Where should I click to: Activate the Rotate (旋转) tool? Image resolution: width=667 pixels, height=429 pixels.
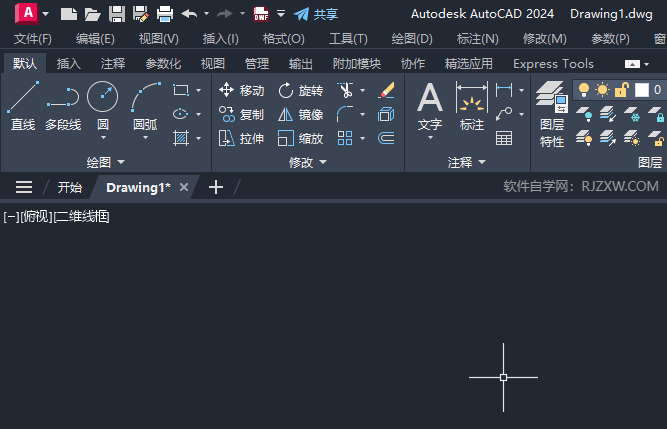[300, 90]
